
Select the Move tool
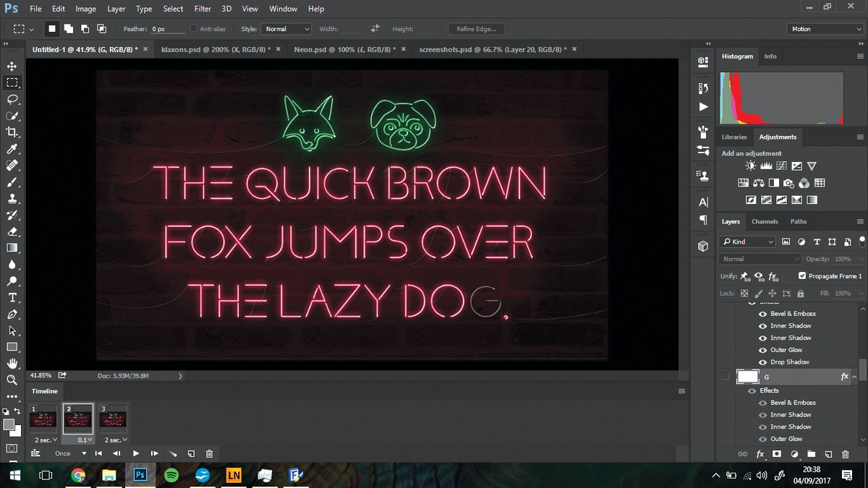pos(12,65)
